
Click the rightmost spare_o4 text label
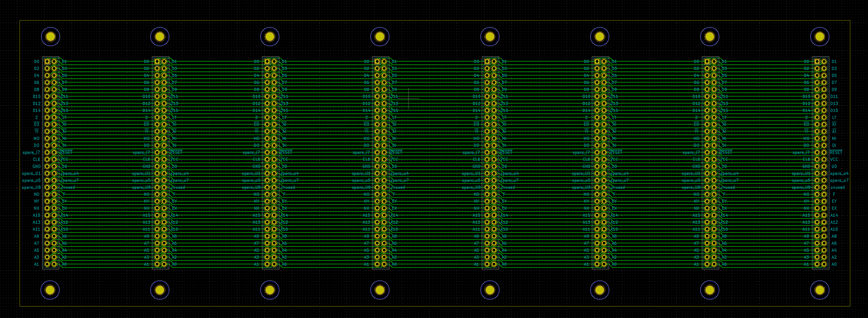pos(839,173)
